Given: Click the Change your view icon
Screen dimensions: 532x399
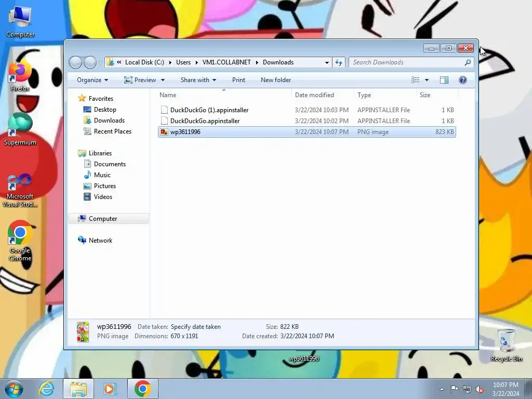Looking at the screenshot, I should (x=416, y=80).
